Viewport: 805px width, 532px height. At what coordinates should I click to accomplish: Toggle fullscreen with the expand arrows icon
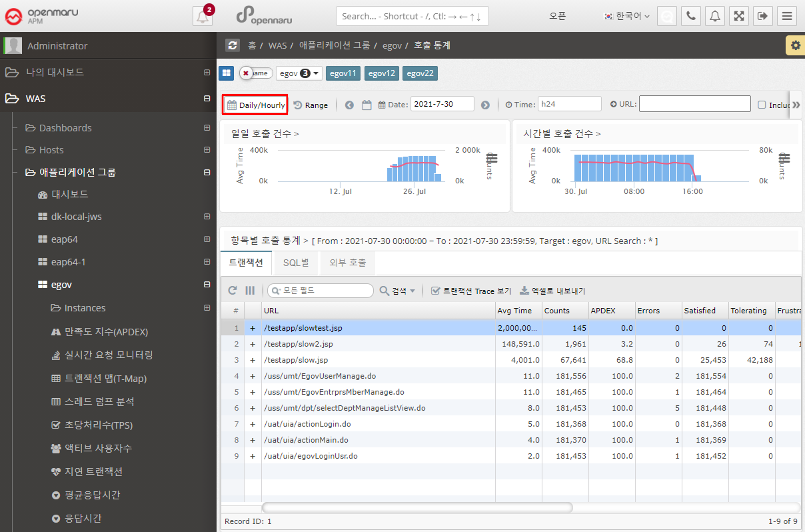pyautogui.click(x=739, y=16)
